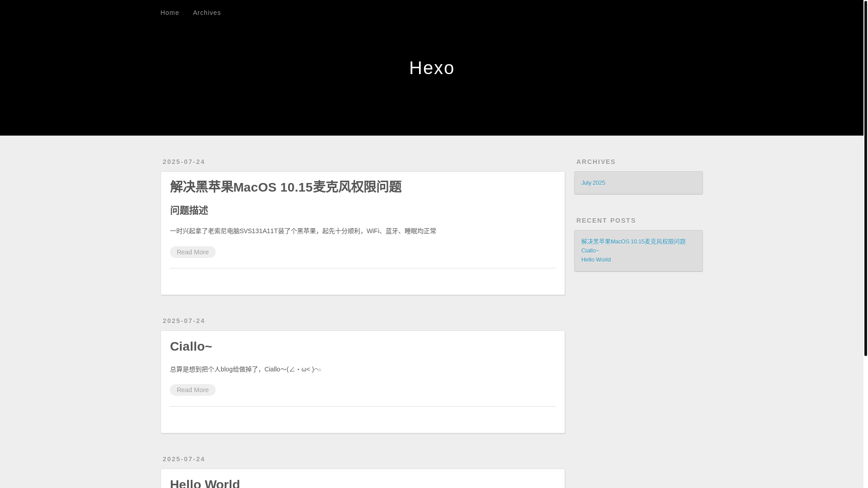Click the date above the MacOS 10.15 post
The width and height of the screenshot is (868, 488).
pos(184,162)
